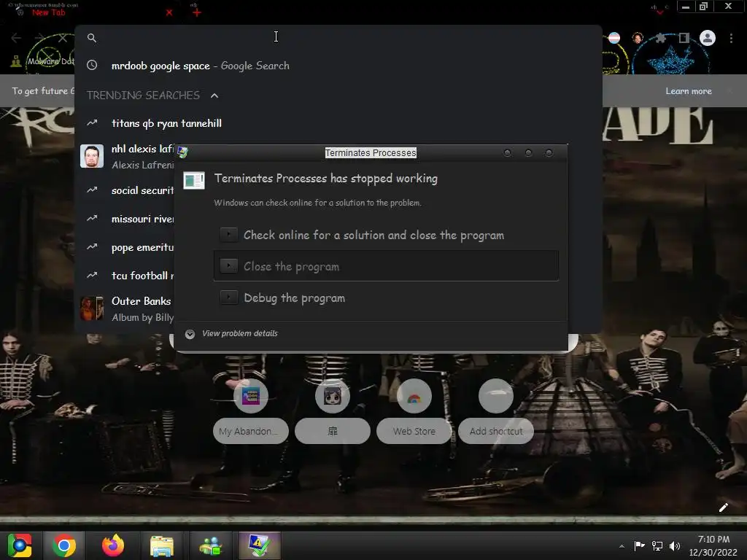Open the Web Store shortcut
This screenshot has width=747, height=560.
point(414,411)
